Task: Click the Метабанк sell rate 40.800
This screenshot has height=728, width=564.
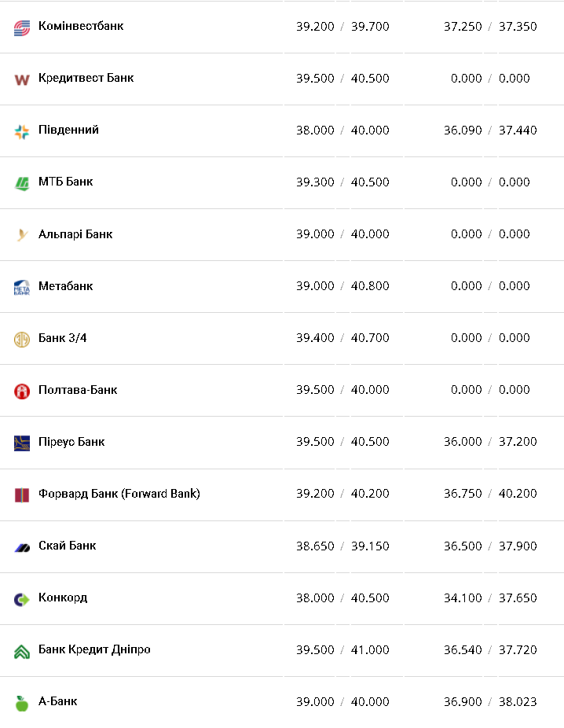Action: click(370, 286)
